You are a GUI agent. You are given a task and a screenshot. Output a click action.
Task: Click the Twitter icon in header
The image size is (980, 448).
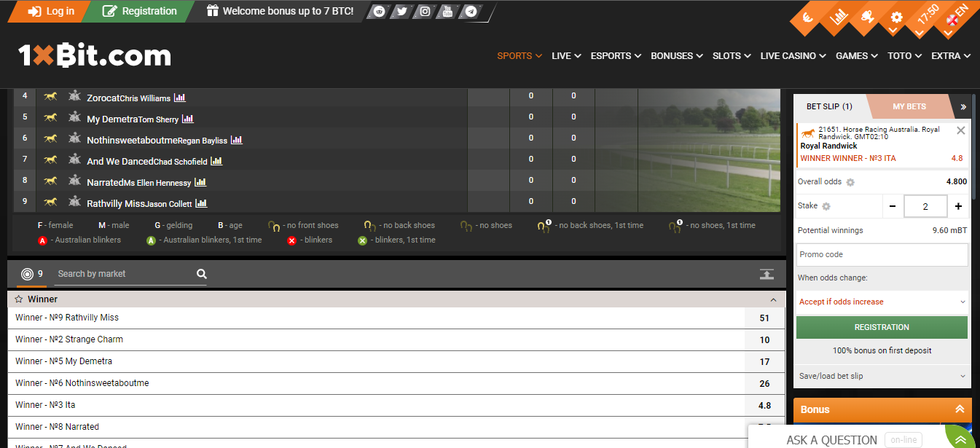(401, 12)
